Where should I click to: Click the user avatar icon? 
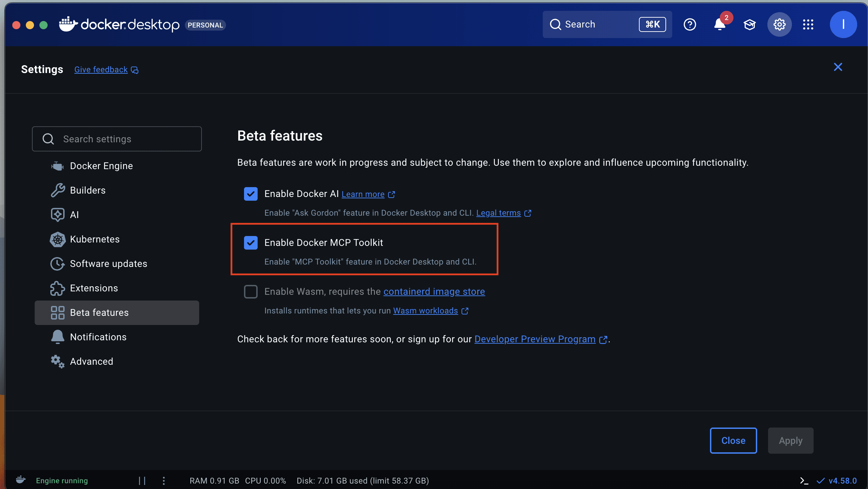click(x=843, y=24)
